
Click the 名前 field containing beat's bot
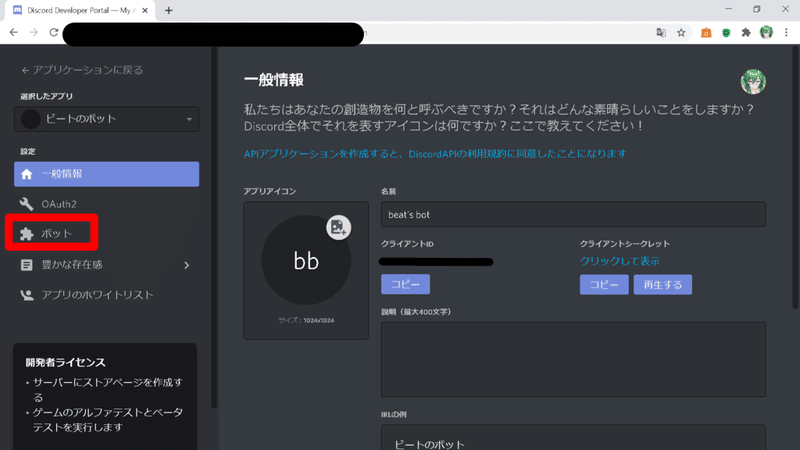(573, 214)
